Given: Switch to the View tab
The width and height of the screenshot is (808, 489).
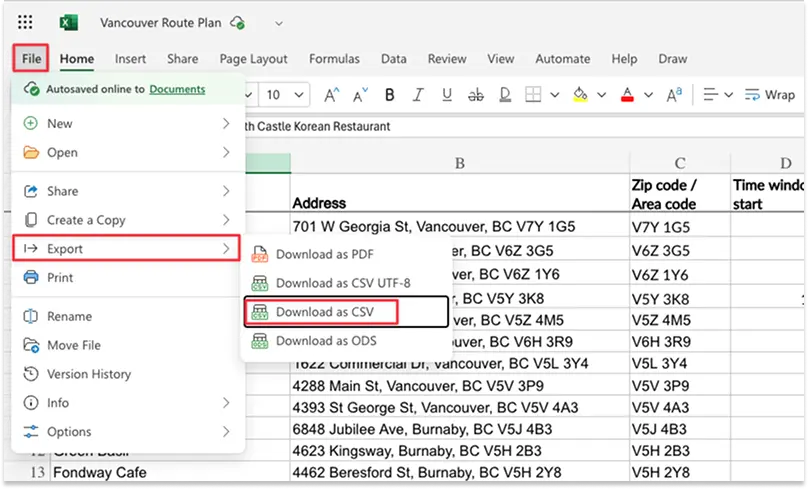Looking at the screenshot, I should point(501,59).
